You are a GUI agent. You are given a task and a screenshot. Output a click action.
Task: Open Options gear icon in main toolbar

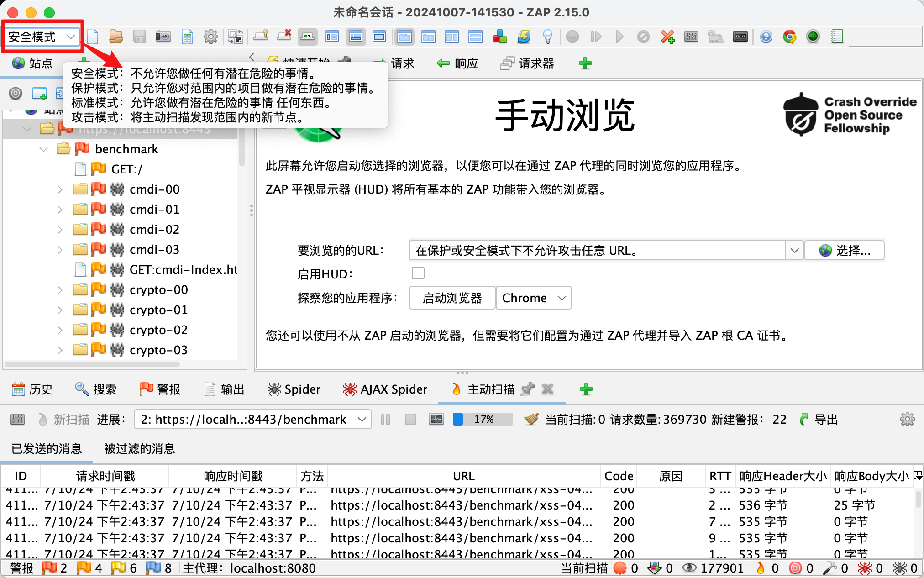(210, 37)
